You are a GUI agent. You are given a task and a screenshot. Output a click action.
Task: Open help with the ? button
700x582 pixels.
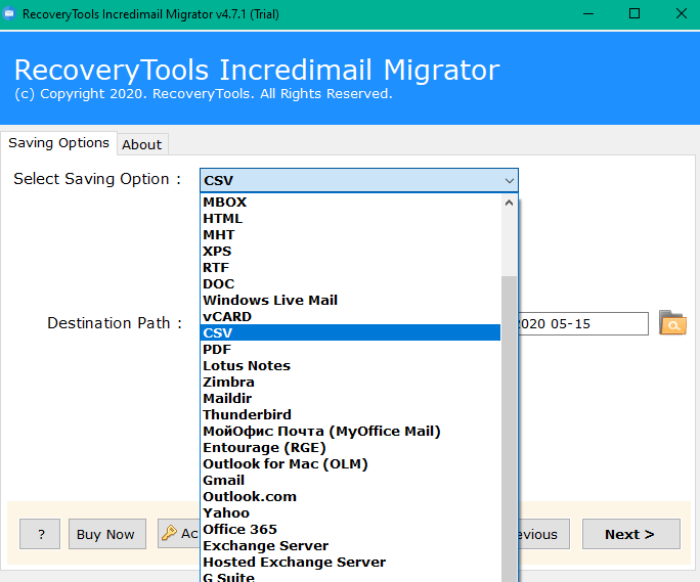click(x=40, y=534)
